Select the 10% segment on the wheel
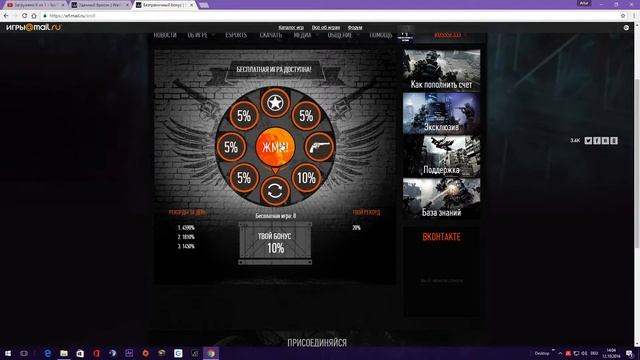The width and height of the screenshot is (640, 360). pos(306,178)
